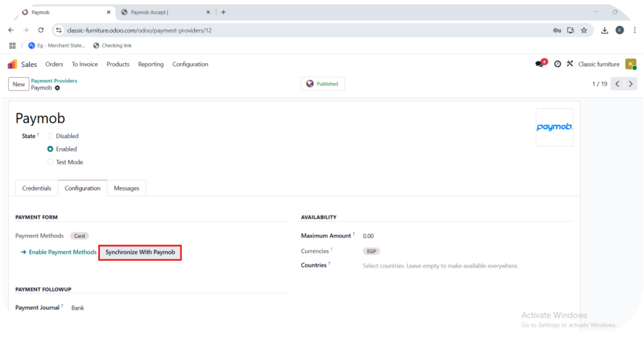Go to next record arrow
644x338 pixels.
[630, 84]
